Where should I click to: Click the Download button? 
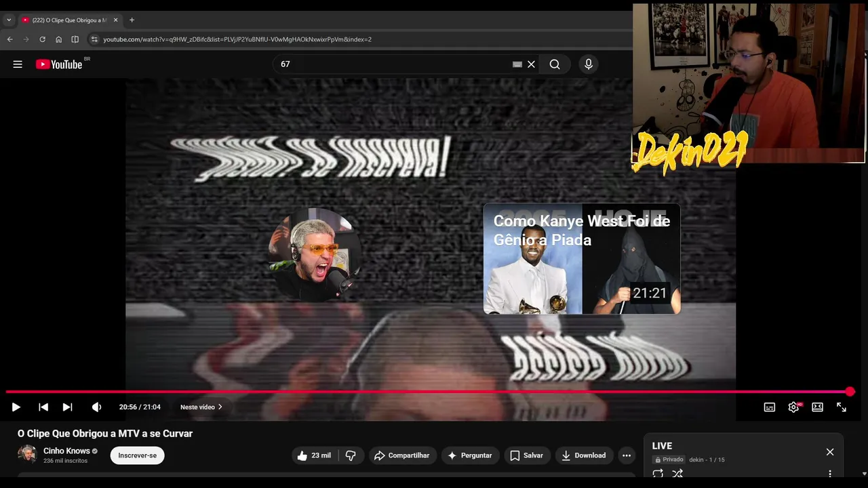click(584, 455)
